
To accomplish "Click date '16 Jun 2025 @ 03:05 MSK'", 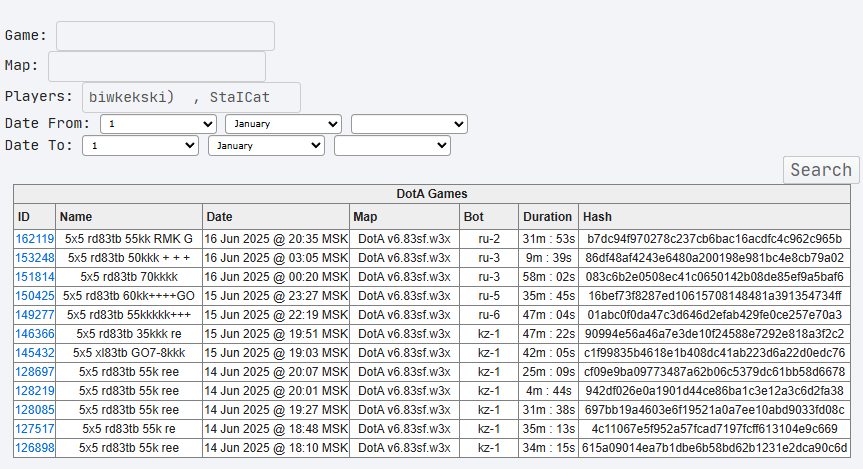I will pyautogui.click(x=276, y=258).
